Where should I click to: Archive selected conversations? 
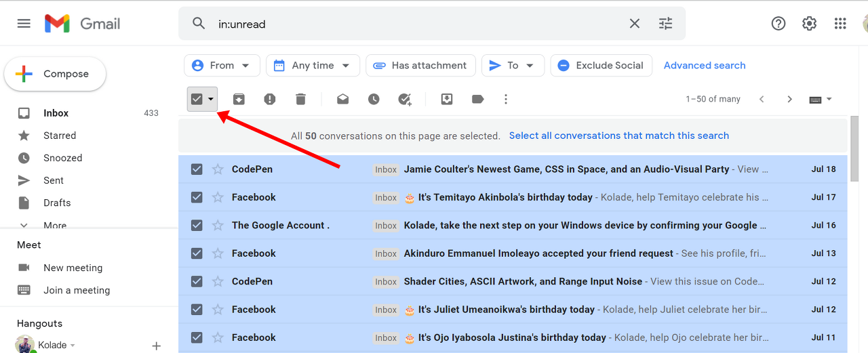(x=239, y=99)
